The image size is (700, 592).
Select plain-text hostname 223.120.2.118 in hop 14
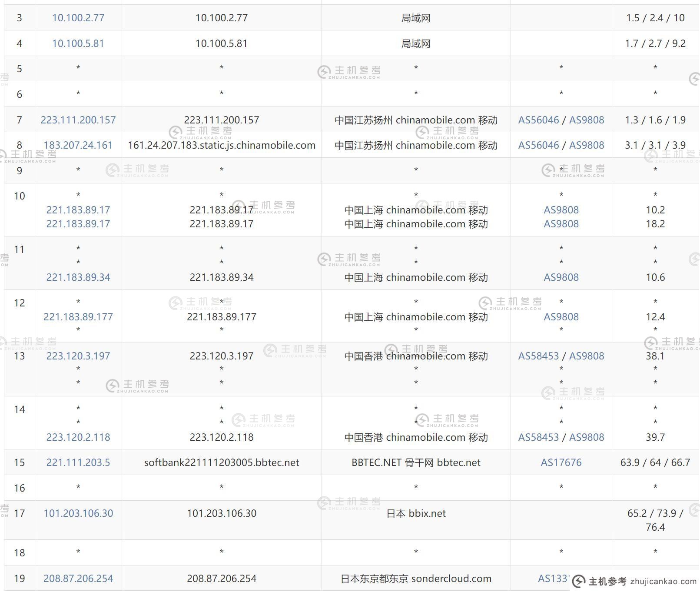tap(222, 437)
